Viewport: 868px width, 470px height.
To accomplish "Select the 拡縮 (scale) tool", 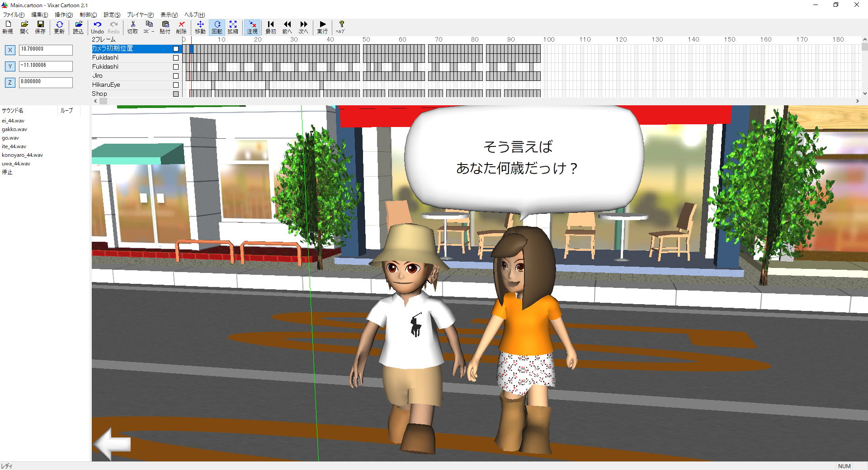I will point(233,27).
